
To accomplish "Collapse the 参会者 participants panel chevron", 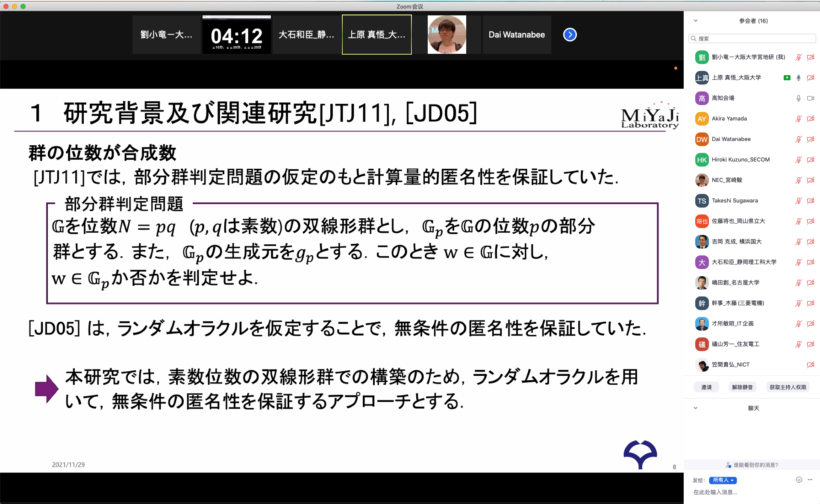I will (x=696, y=21).
